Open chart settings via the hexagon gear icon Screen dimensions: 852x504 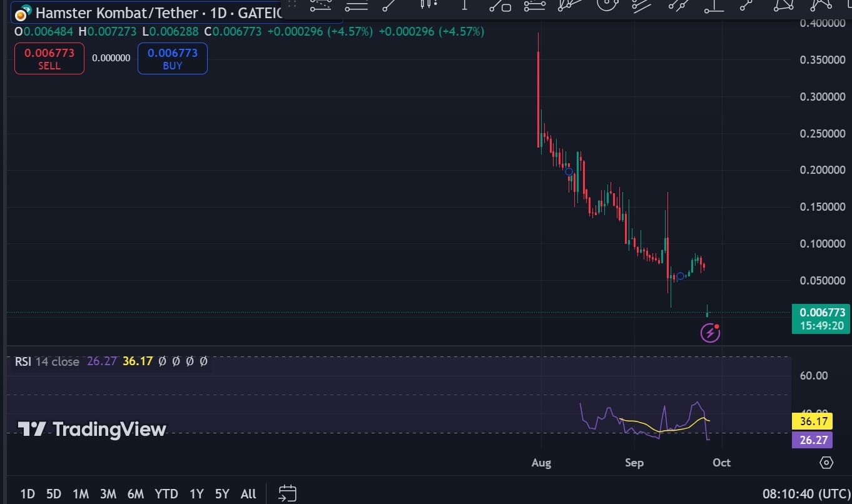(826, 463)
